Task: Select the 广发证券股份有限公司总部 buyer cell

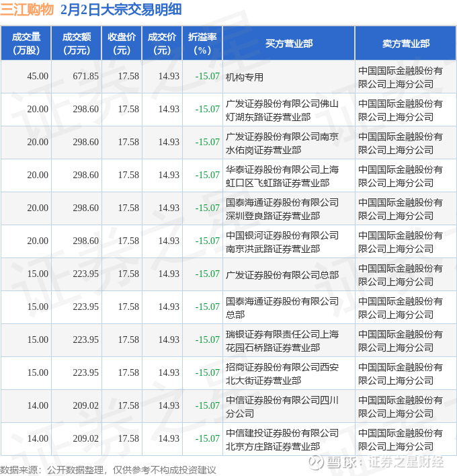Action: tap(289, 274)
